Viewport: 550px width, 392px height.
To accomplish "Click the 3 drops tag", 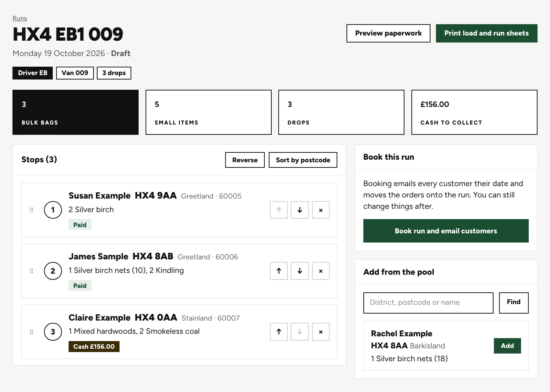I will click(x=114, y=73).
